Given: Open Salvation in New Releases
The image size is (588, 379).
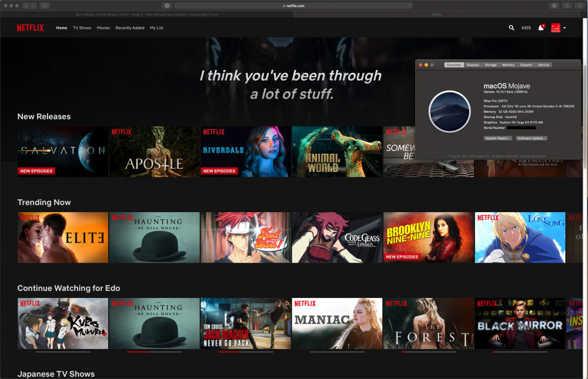Looking at the screenshot, I should pos(63,152).
